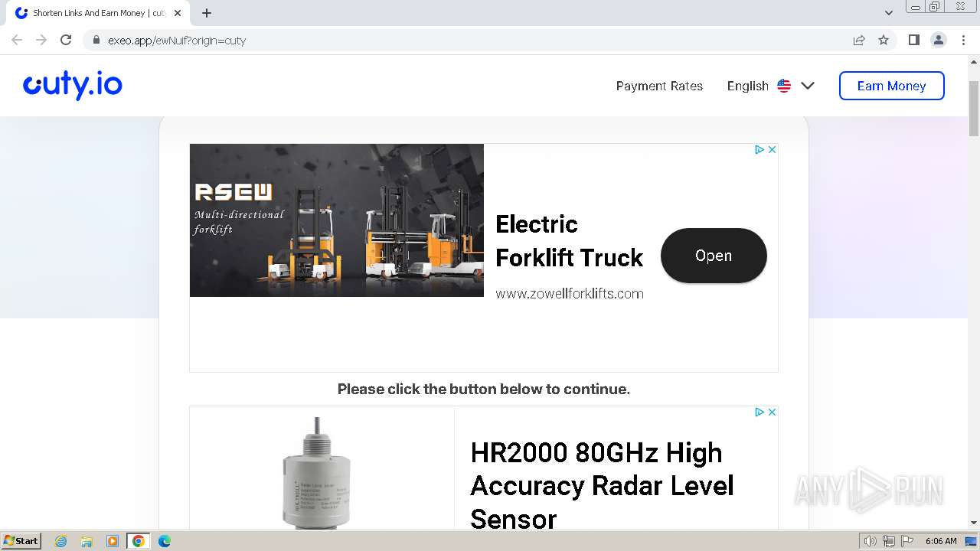Click the scrollbar up arrow
Viewport: 980px width, 551px height.
[974, 62]
